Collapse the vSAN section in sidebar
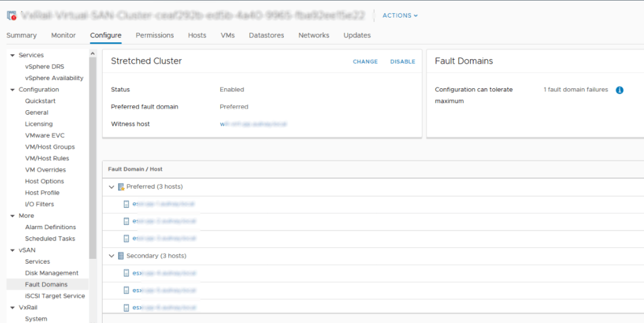 click(x=11, y=250)
